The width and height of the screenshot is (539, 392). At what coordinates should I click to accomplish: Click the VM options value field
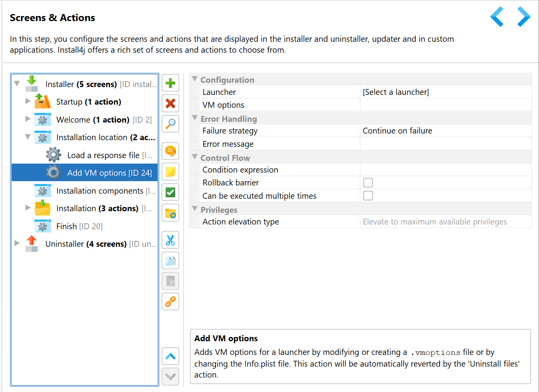point(446,105)
